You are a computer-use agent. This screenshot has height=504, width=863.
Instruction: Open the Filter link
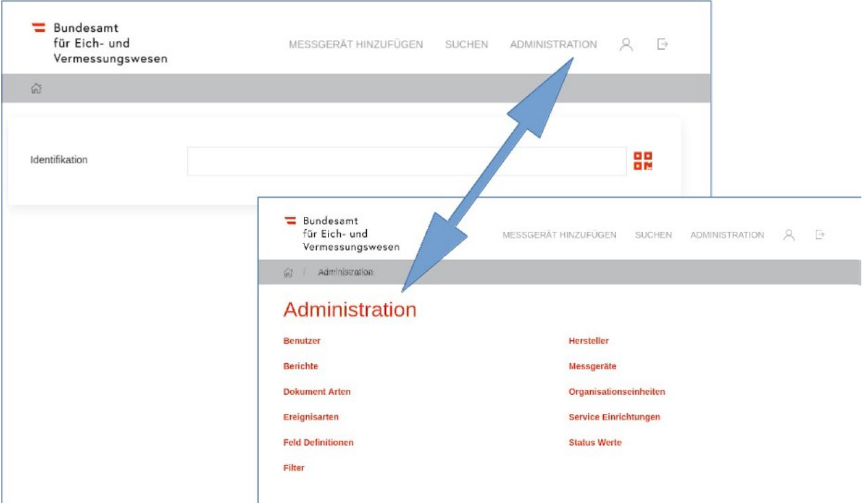tap(294, 467)
